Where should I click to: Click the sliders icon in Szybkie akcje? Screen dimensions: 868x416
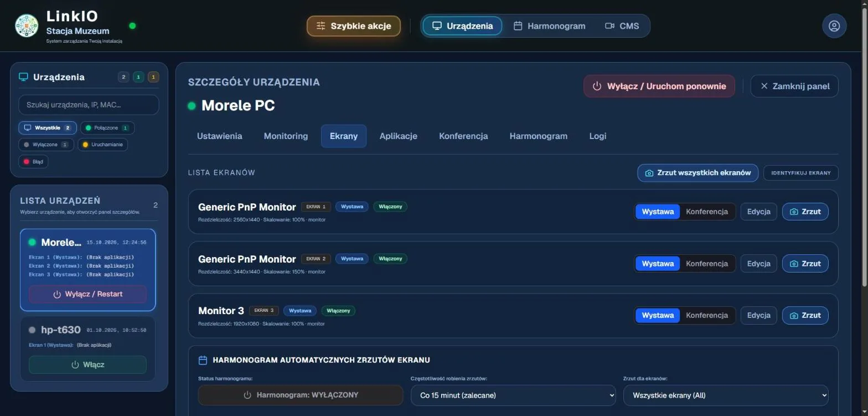321,26
